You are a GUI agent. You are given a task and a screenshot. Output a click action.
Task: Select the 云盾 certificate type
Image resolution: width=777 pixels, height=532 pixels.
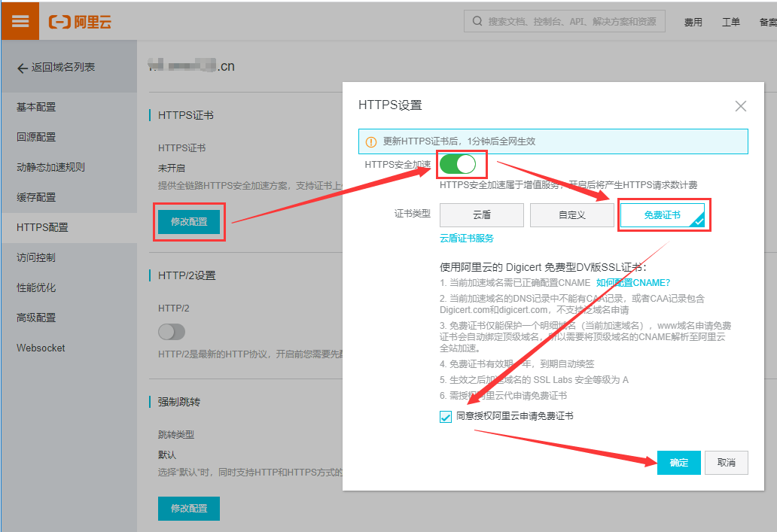[x=482, y=215]
